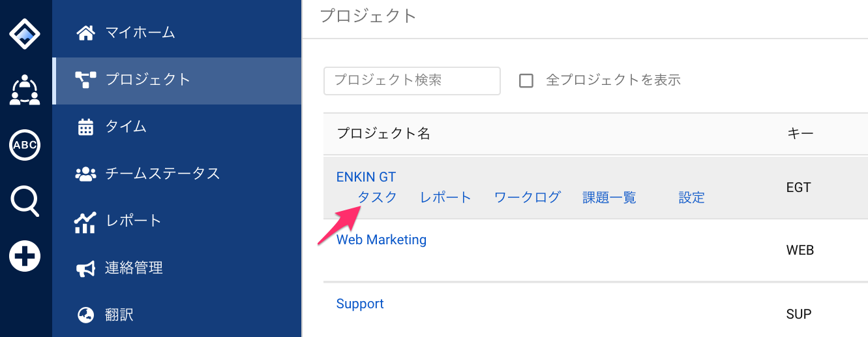Click the chart icon beside レポート in sidebar
Image resolution: width=868 pixels, height=337 pixels.
(x=85, y=221)
